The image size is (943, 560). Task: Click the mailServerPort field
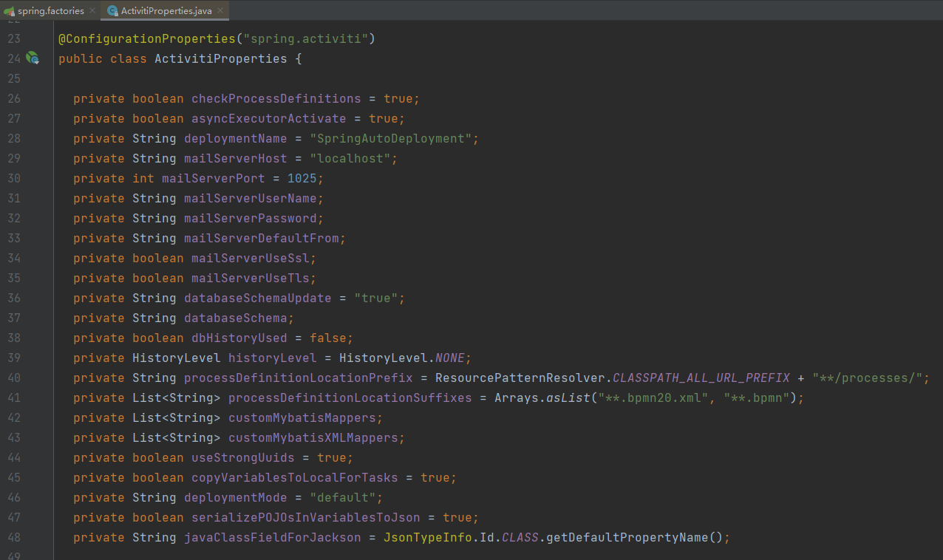pos(214,178)
